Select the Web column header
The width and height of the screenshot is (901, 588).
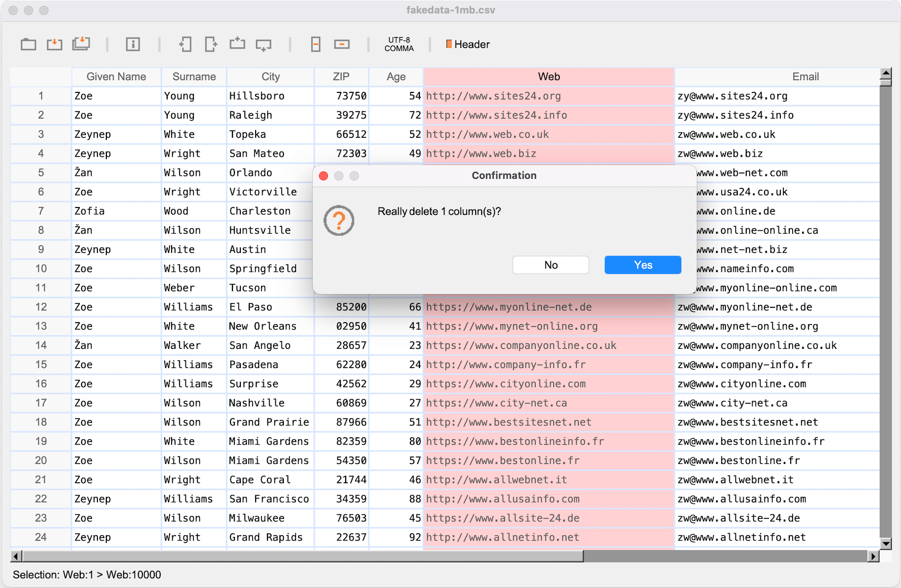(x=549, y=77)
